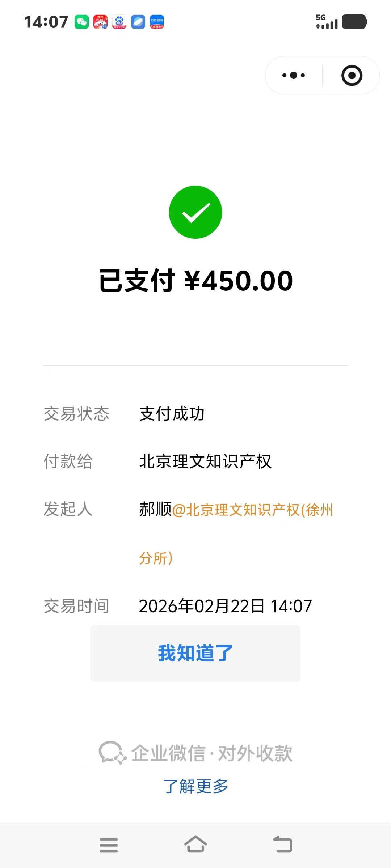391x868 pixels.
Task: Tap the rightmost blue status bar notification icon
Action: coord(157,22)
